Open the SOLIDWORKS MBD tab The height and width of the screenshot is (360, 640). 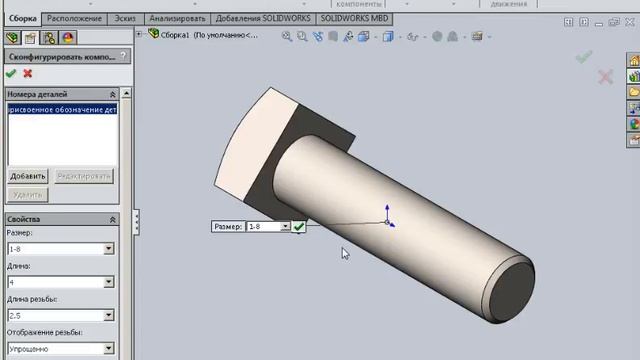[x=354, y=19]
